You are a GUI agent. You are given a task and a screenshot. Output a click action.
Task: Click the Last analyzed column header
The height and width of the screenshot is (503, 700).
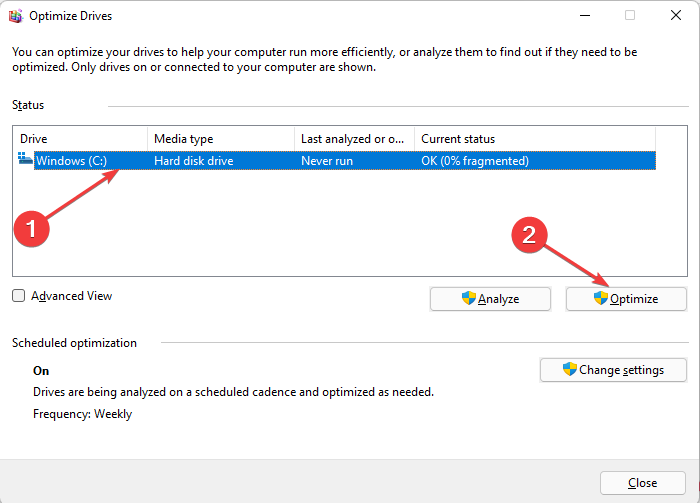tap(354, 139)
